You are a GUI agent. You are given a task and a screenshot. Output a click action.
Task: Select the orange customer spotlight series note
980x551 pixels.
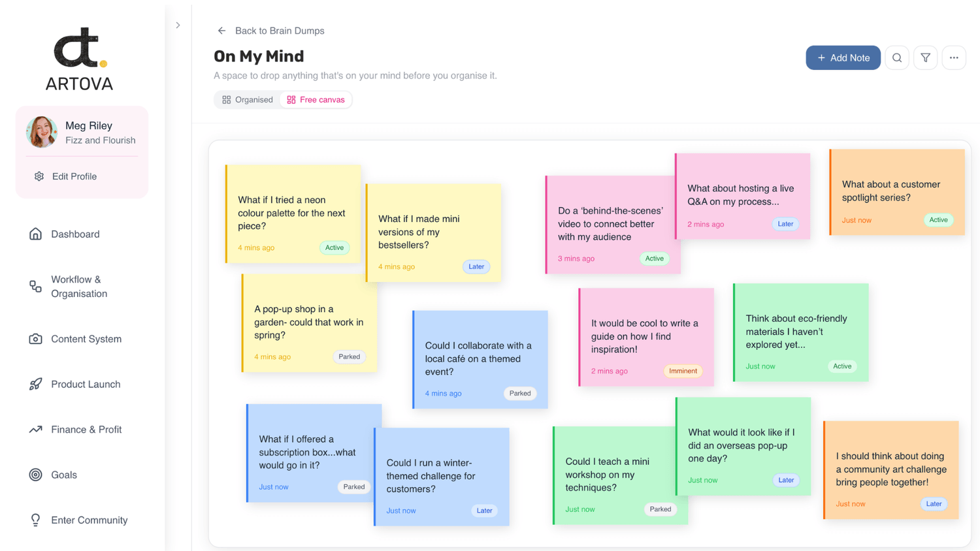click(896, 191)
